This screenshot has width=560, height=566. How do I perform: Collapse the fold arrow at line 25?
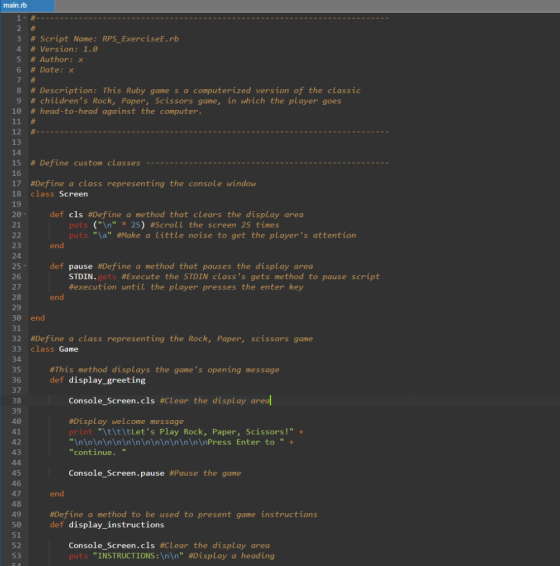25,266
